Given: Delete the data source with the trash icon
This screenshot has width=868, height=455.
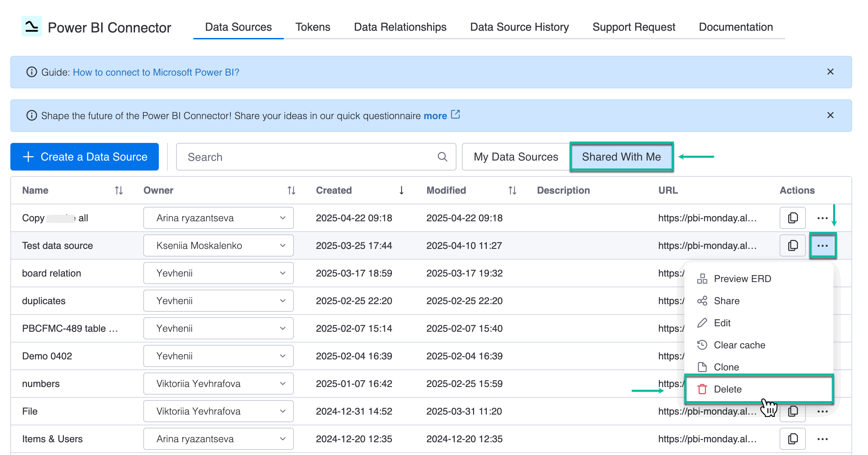Looking at the screenshot, I should pyautogui.click(x=703, y=389).
